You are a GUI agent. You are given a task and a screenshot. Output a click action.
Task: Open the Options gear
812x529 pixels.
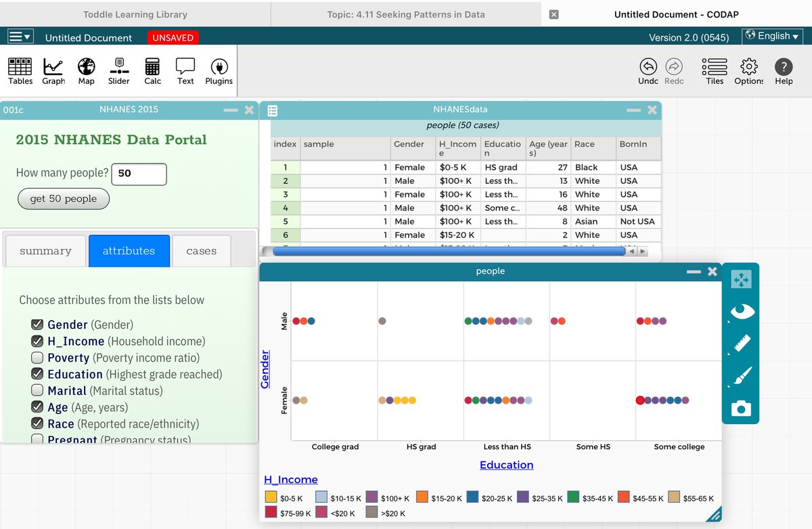click(748, 71)
